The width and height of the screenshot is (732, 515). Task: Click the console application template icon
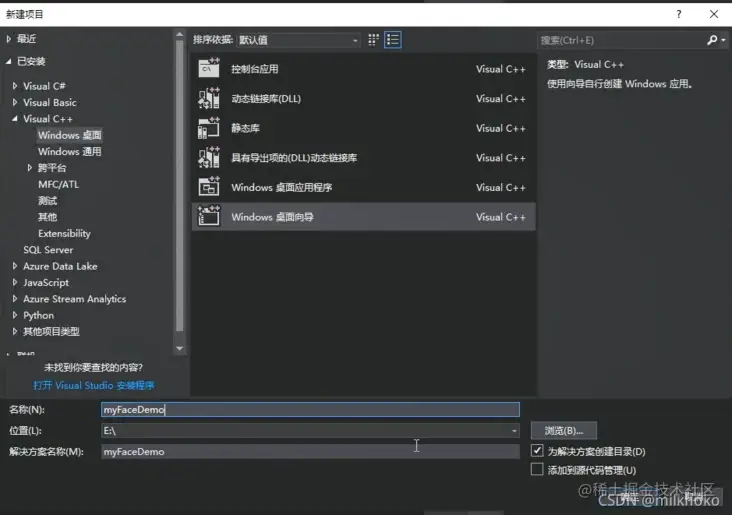[x=209, y=68]
